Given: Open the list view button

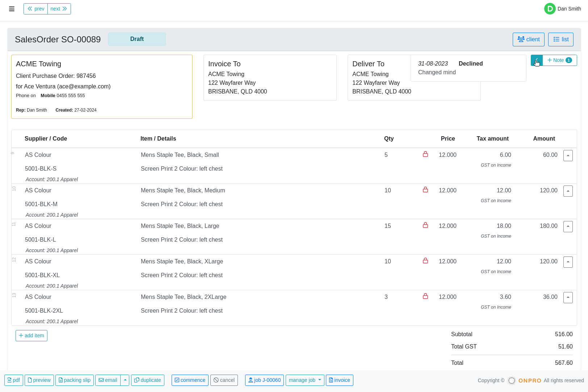Looking at the screenshot, I should coord(560,39).
